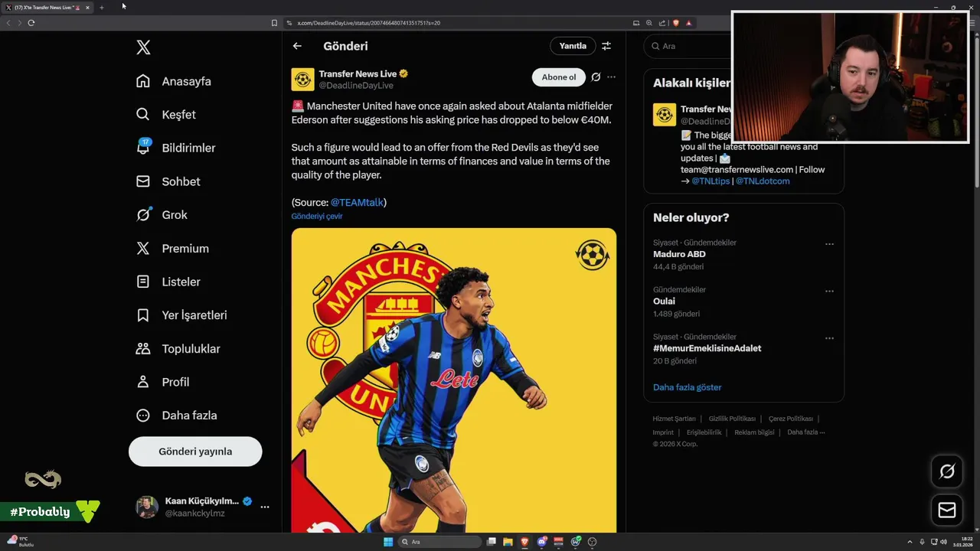Image resolution: width=980 pixels, height=551 pixels.
Task: Open floating Grok button
Action: click(x=947, y=472)
